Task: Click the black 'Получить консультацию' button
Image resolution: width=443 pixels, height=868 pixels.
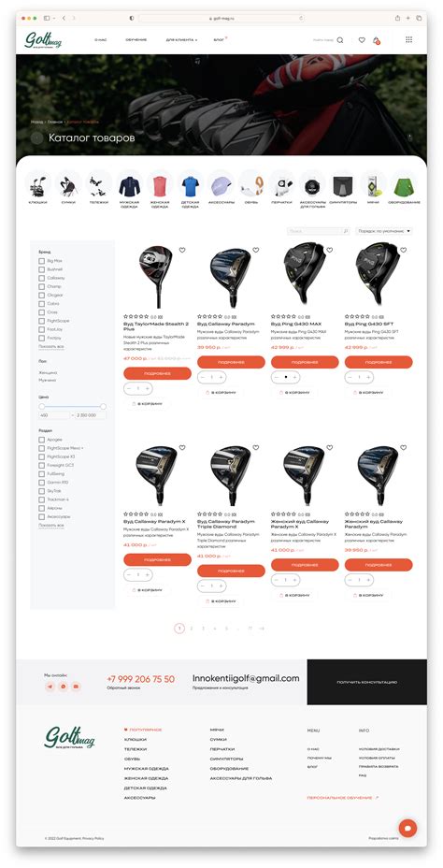Action: 366,682
